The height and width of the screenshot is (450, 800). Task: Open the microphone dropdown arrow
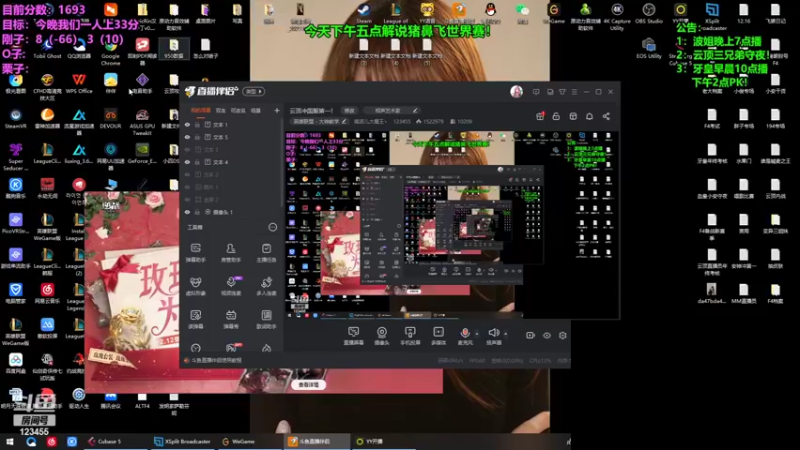click(477, 334)
